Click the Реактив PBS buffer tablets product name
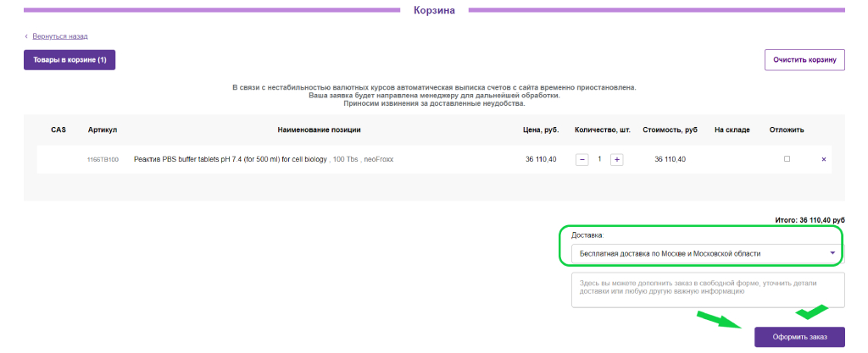The image size is (868, 353). (x=231, y=159)
